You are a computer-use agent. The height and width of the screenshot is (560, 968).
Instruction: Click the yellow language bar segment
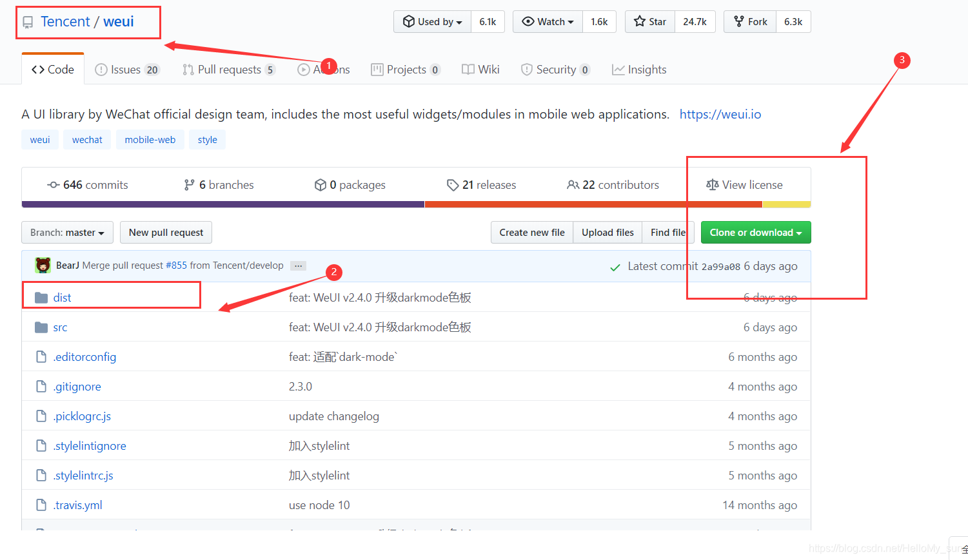[x=787, y=204]
